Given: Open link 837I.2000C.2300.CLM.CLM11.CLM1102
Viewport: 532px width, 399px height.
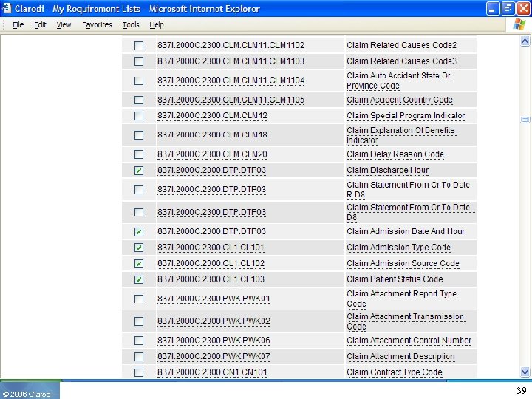Looking at the screenshot, I should tap(231, 46).
